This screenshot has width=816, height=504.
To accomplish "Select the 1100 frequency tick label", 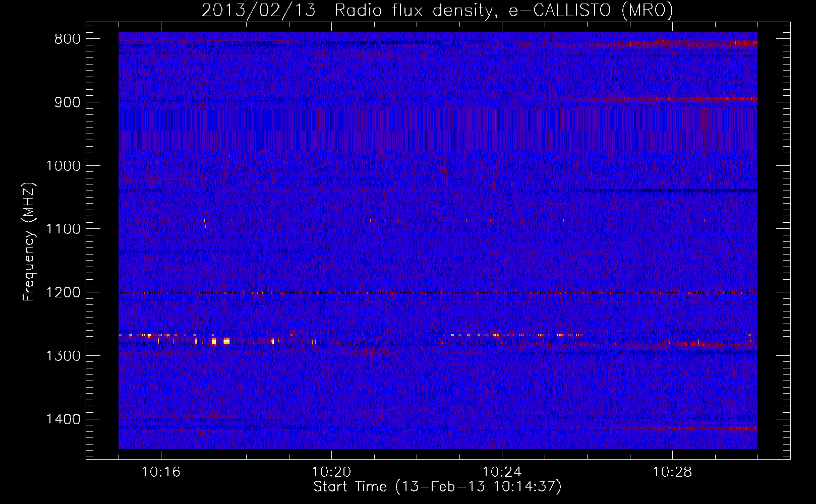I will point(63,229).
